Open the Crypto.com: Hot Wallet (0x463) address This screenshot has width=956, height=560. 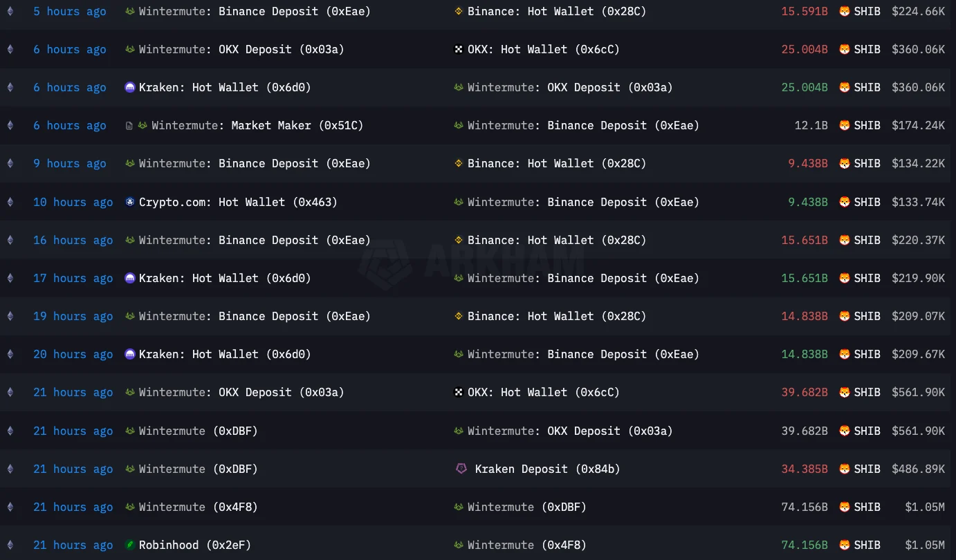238,202
